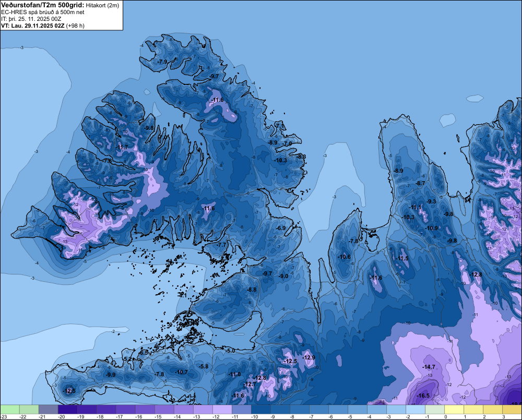Click the 'IT: þri. 25. 11. 2025 00Z' line

pyautogui.click(x=31, y=19)
